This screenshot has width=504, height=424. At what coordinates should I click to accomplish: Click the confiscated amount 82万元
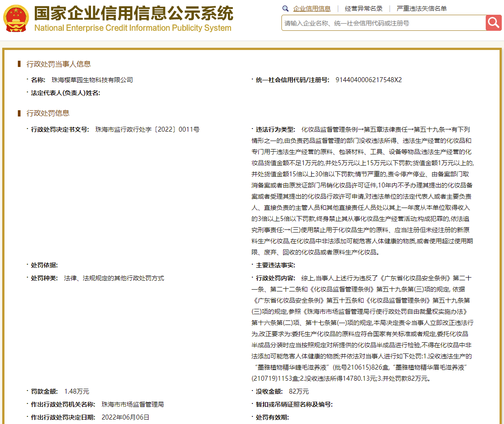click(x=299, y=391)
